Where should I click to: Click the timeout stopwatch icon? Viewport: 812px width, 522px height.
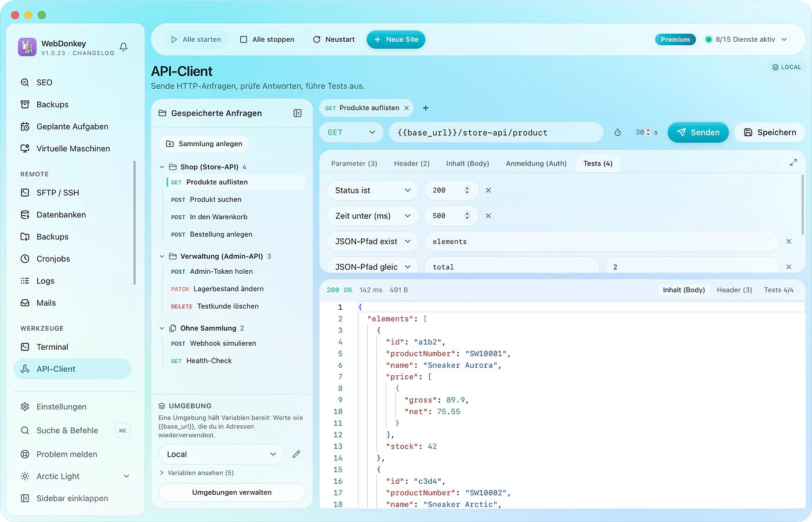[x=618, y=132]
